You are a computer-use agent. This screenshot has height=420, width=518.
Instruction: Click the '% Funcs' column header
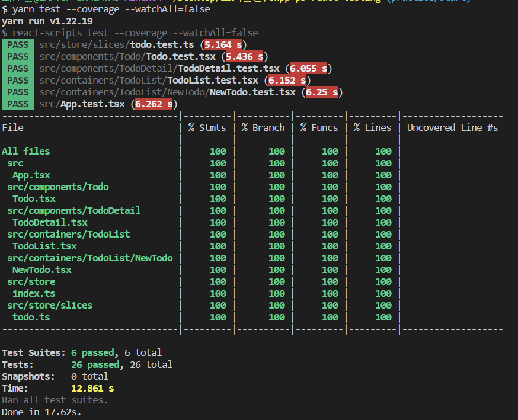[x=319, y=128]
